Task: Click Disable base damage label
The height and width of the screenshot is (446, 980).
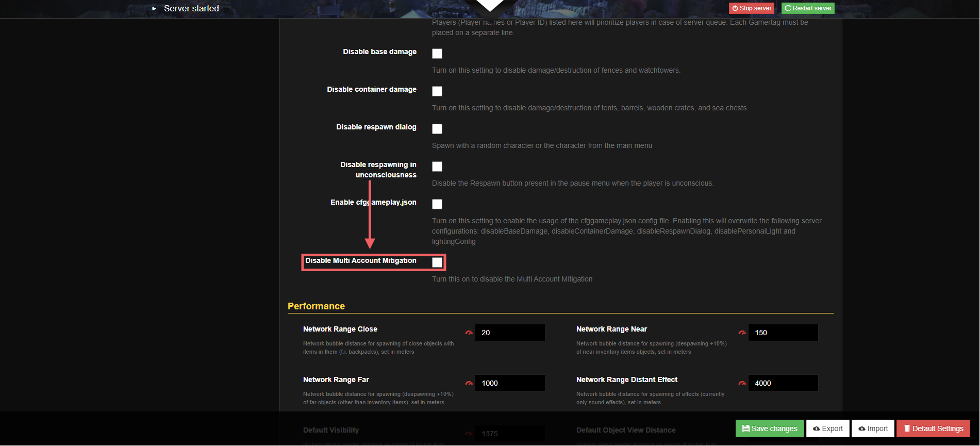Action: (380, 52)
